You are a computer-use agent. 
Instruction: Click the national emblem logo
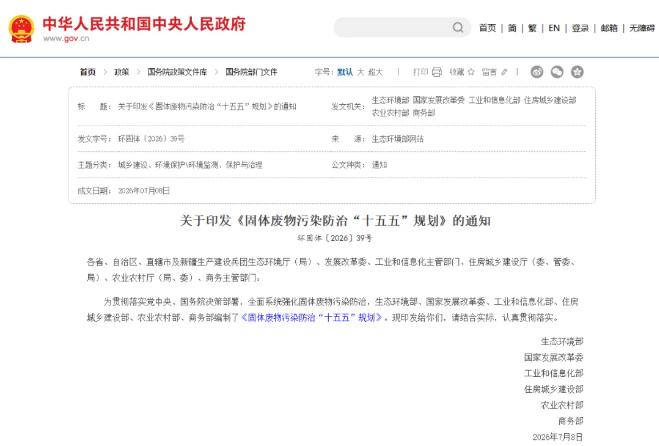tap(21, 29)
